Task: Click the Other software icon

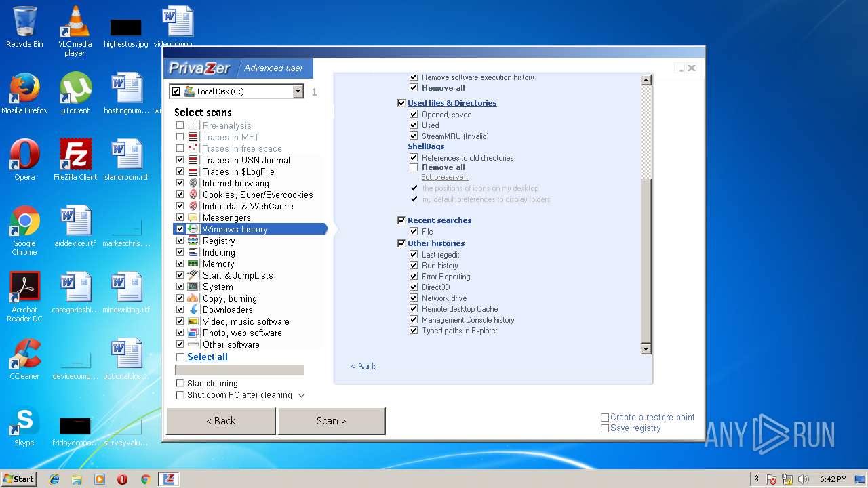Action: [193, 344]
